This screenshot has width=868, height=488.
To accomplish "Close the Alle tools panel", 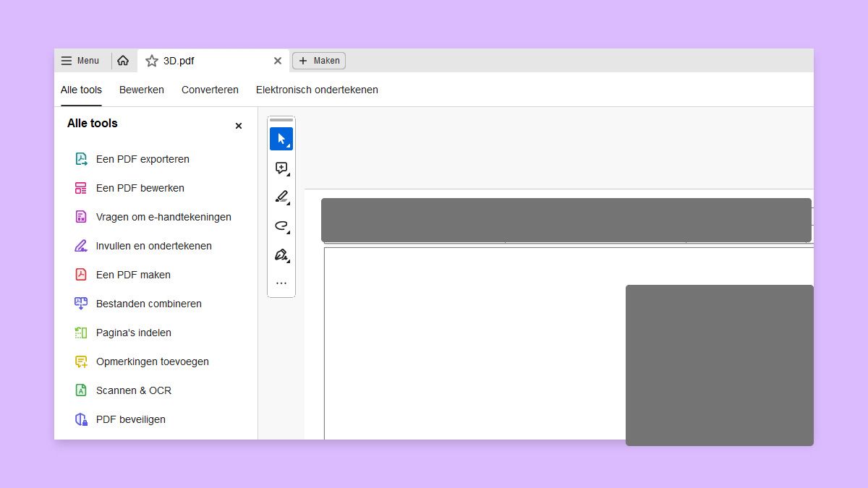I will 239,126.
